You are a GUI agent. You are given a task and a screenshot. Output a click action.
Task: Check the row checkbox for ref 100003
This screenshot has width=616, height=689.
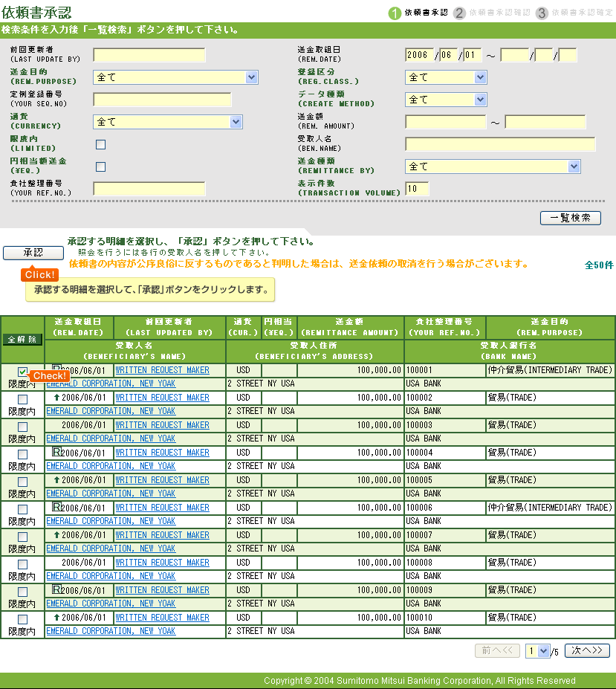22,427
